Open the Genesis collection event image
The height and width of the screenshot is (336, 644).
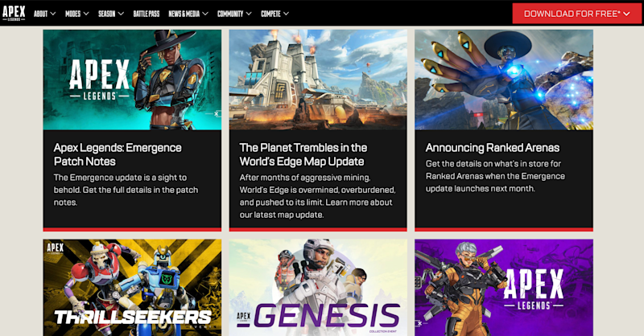[x=318, y=288]
